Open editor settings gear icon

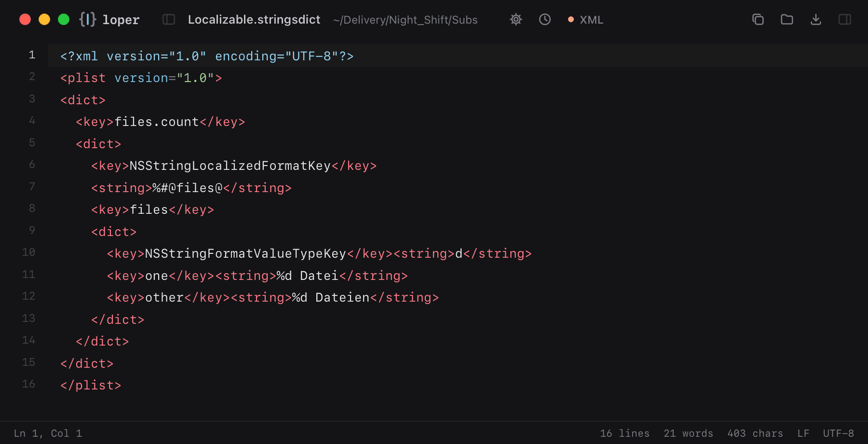pos(516,19)
